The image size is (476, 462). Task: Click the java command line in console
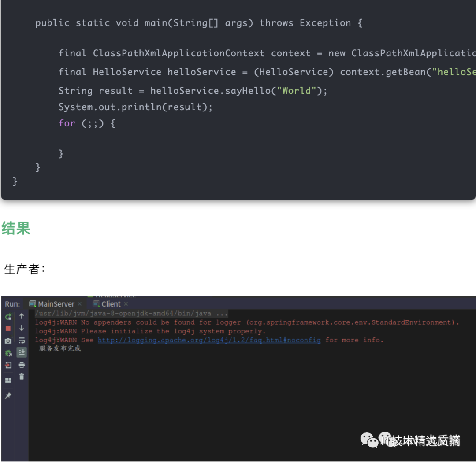pos(131,314)
